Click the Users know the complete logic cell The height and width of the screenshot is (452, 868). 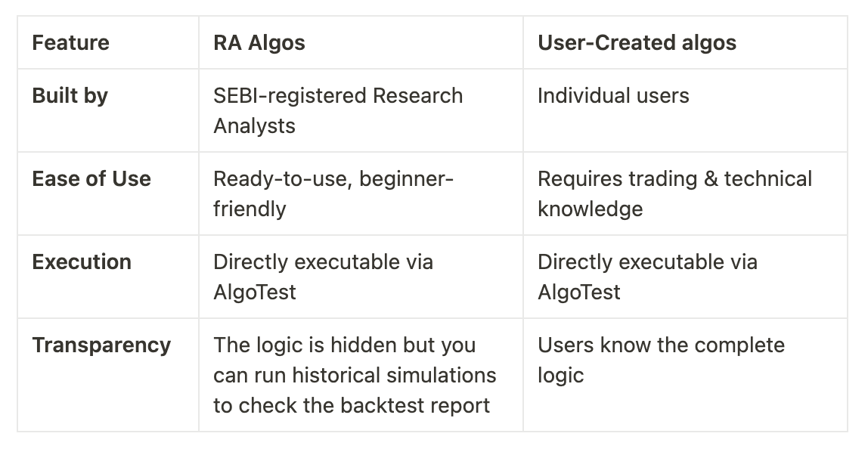click(661, 360)
